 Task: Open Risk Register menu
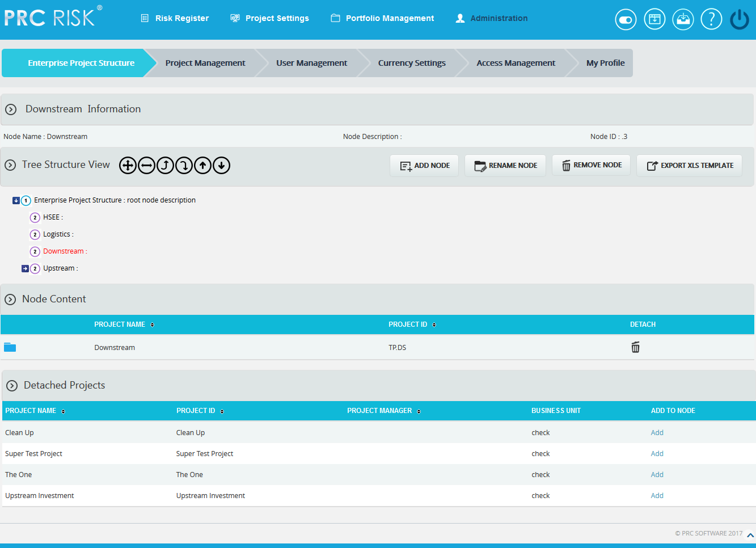tap(175, 18)
